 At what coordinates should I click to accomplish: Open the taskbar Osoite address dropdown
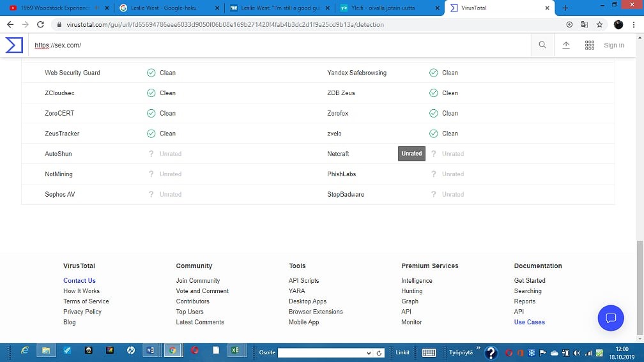[x=369, y=352]
